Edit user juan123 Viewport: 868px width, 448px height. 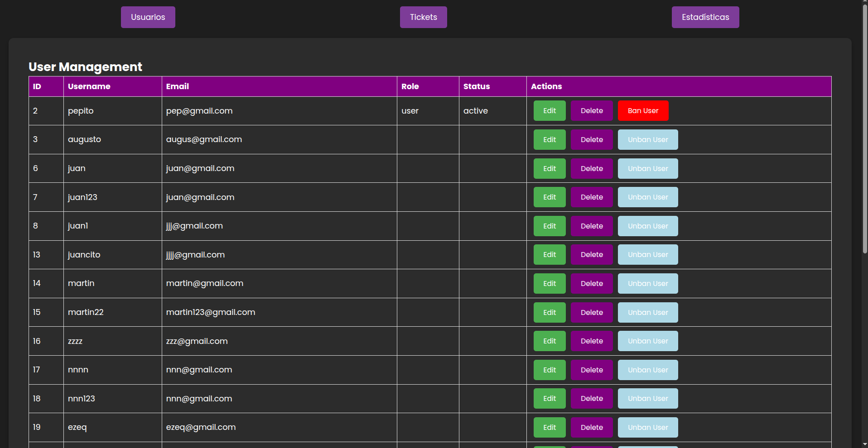point(550,197)
